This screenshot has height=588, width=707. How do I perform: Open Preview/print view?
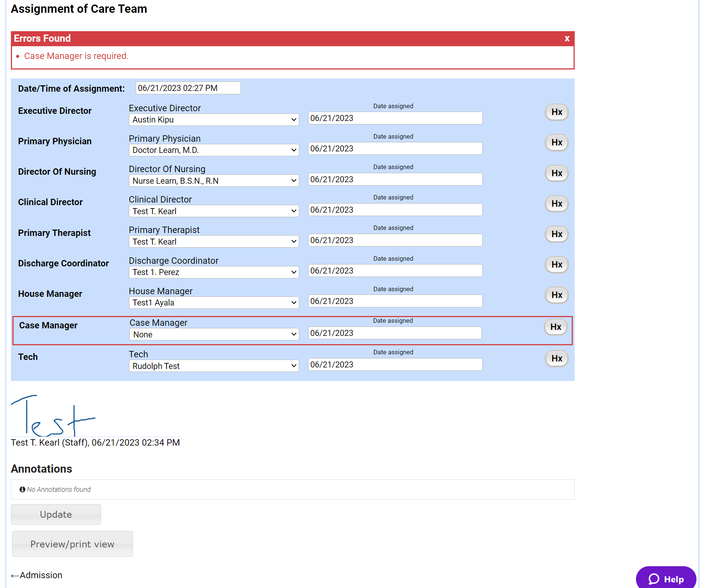click(72, 544)
